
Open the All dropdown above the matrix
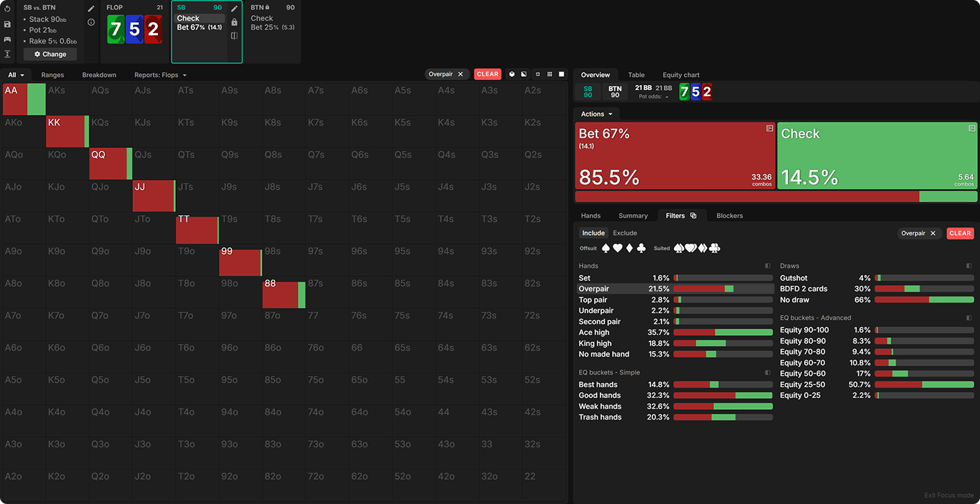(x=16, y=75)
